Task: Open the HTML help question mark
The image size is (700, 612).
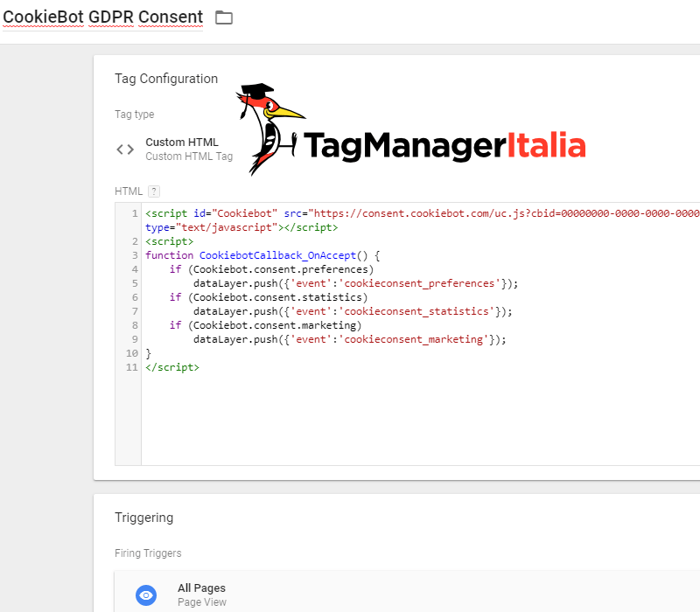Action: click(154, 191)
